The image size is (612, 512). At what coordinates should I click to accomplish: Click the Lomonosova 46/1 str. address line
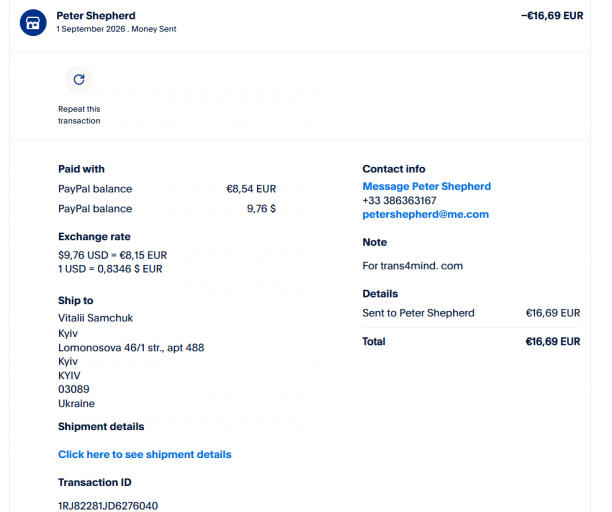tap(131, 347)
